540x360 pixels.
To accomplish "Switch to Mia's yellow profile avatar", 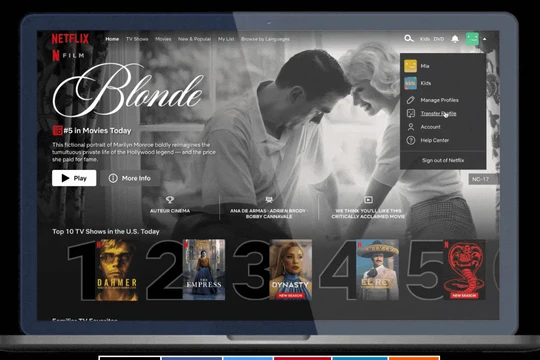I will point(411,66).
